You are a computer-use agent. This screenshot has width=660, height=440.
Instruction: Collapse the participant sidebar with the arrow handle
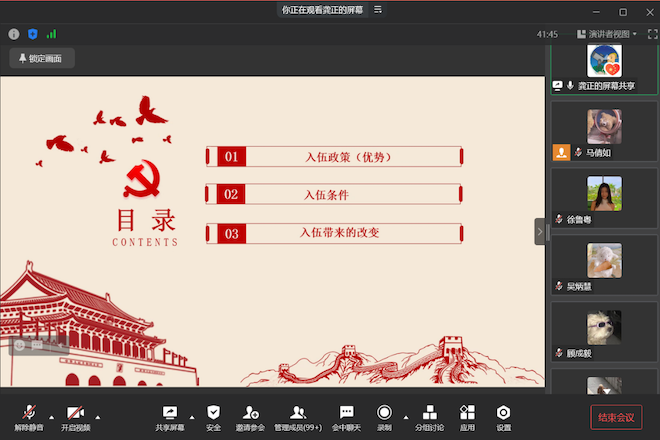pos(540,231)
